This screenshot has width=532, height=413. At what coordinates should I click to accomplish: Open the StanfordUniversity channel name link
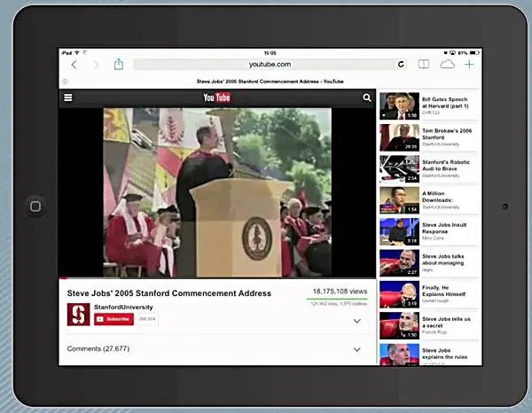[x=123, y=307]
